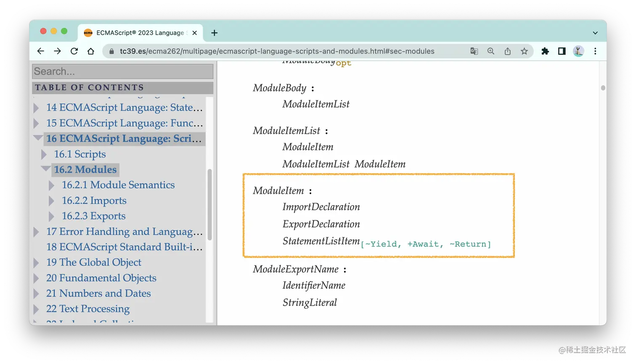The image size is (636, 364).
Task: Click TABLE OF CONTENTS header
Action: (x=123, y=87)
